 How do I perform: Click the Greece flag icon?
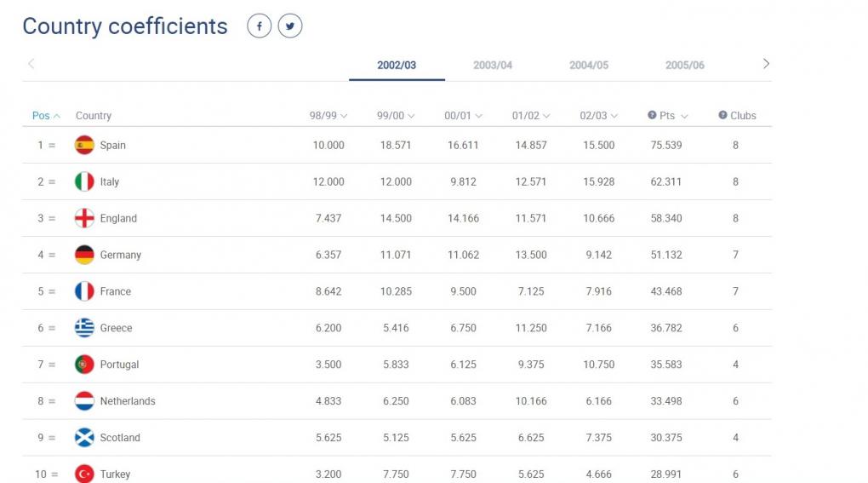[x=84, y=328]
